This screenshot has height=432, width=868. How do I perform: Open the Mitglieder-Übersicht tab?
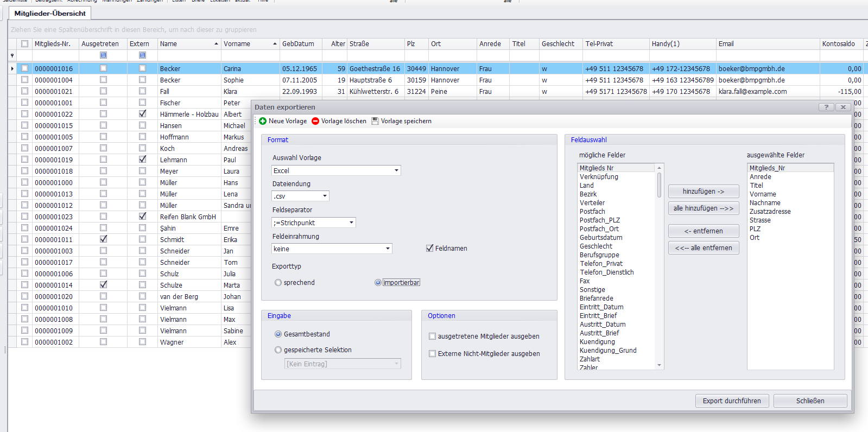pyautogui.click(x=50, y=13)
